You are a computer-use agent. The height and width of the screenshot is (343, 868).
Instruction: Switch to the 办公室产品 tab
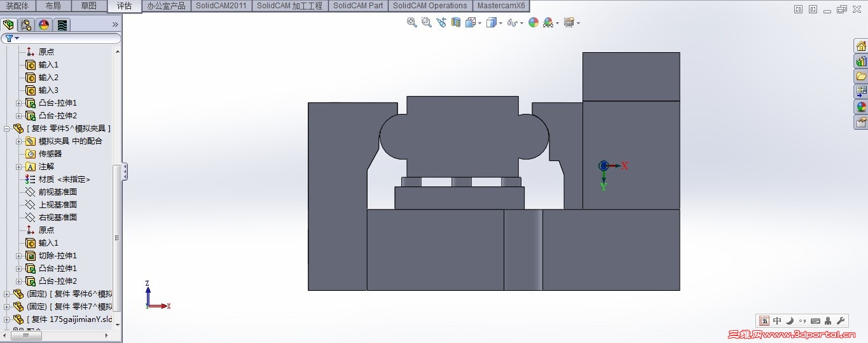click(x=166, y=6)
